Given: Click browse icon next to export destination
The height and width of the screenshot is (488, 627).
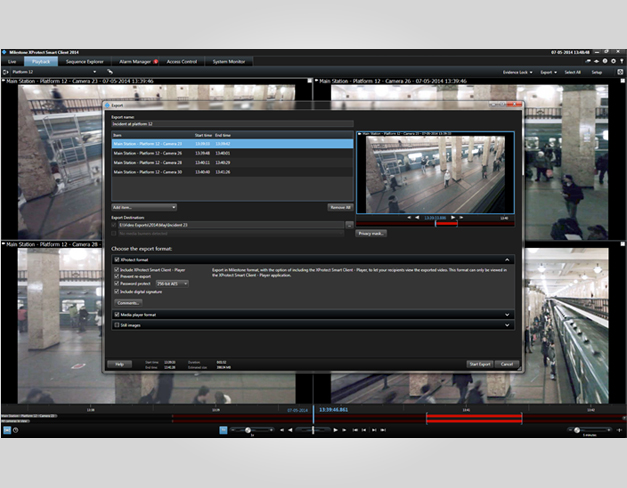Looking at the screenshot, I should [349, 226].
